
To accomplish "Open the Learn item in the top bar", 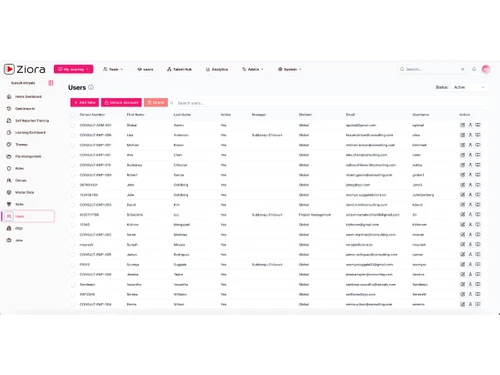I will tap(145, 69).
